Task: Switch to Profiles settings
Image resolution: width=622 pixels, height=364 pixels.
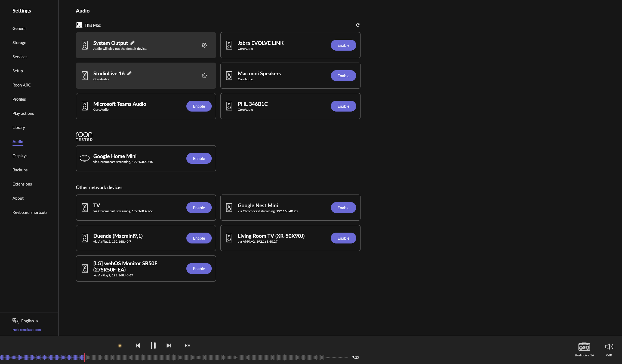Action: tap(19, 99)
